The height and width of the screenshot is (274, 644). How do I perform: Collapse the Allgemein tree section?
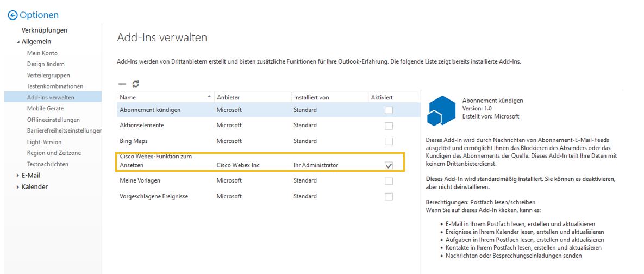[18, 42]
